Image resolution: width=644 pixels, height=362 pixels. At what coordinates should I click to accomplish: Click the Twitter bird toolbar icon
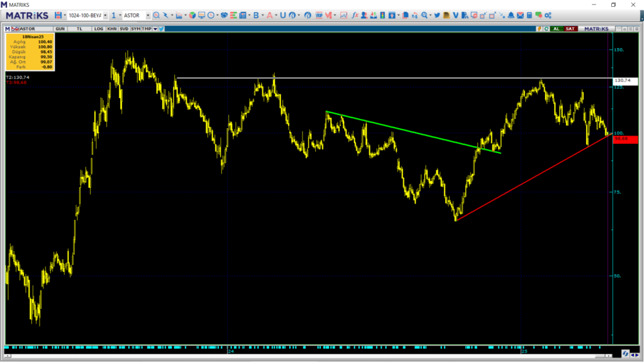[437, 15]
